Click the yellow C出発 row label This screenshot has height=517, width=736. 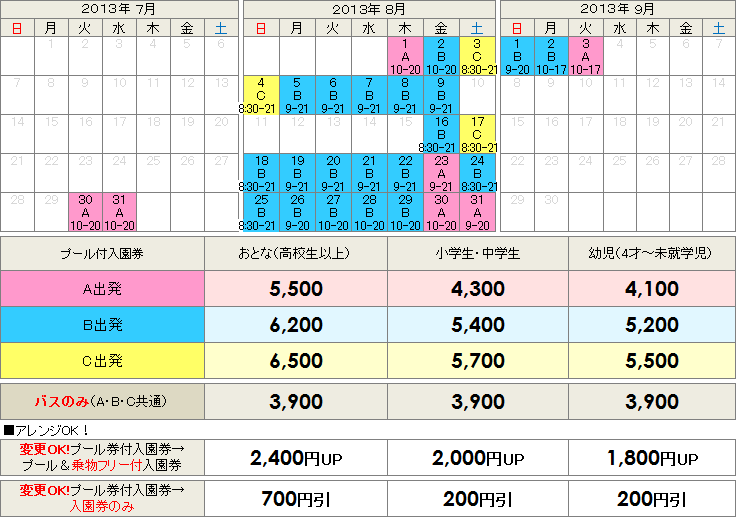[102, 360]
